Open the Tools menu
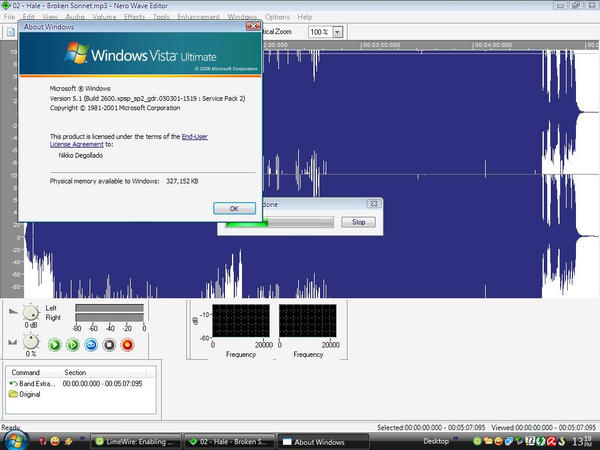This screenshot has height=450, width=600. [x=161, y=17]
